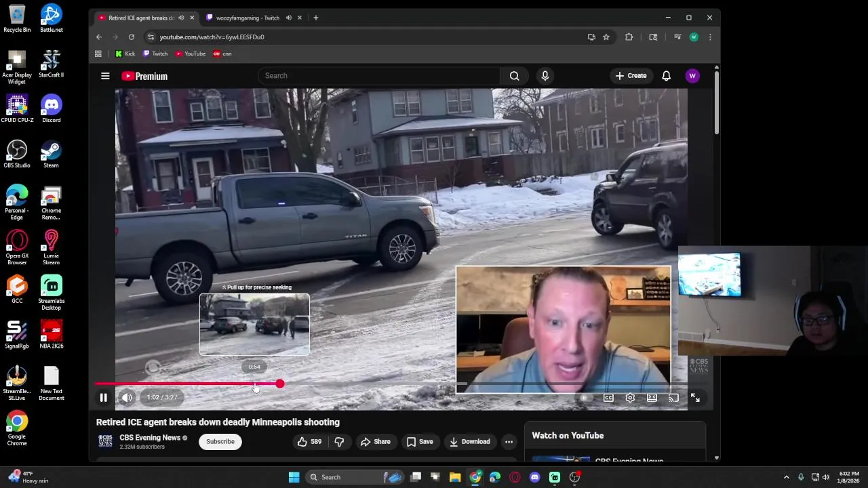Screen dimensions: 868x488
Task: Open the Chrome three-dot menu
Action: [x=710, y=37]
